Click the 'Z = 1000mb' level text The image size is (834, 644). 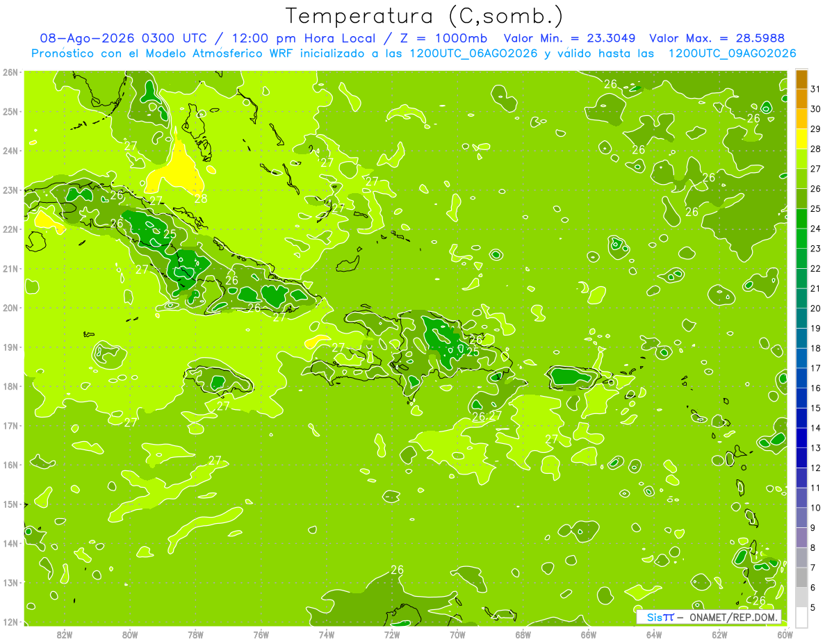(443, 38)
